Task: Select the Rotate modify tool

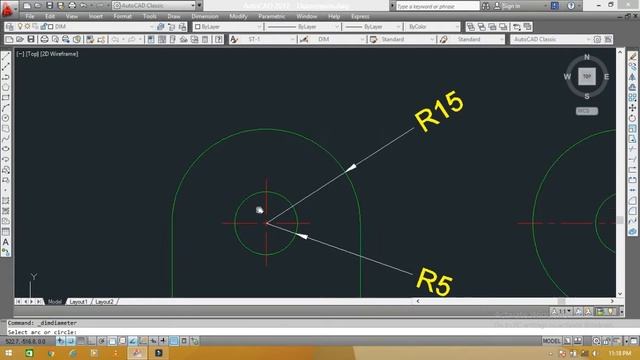Action: 632,118
